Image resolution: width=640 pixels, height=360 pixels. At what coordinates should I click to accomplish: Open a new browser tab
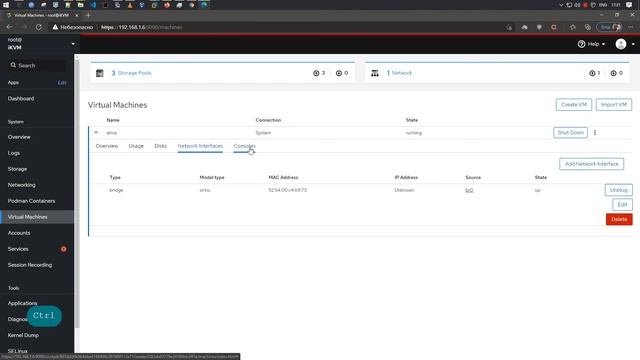(x=88, y=16)
